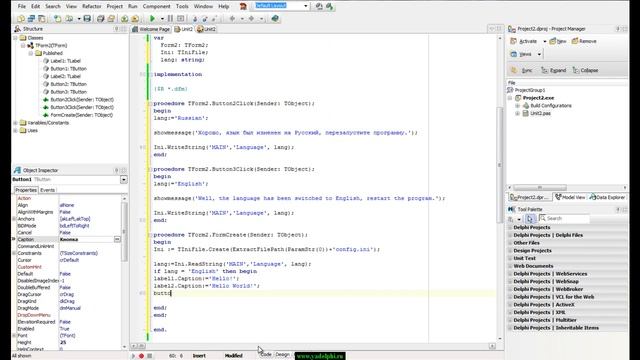Switch to the Welcome Page tab

pos(151,29)
